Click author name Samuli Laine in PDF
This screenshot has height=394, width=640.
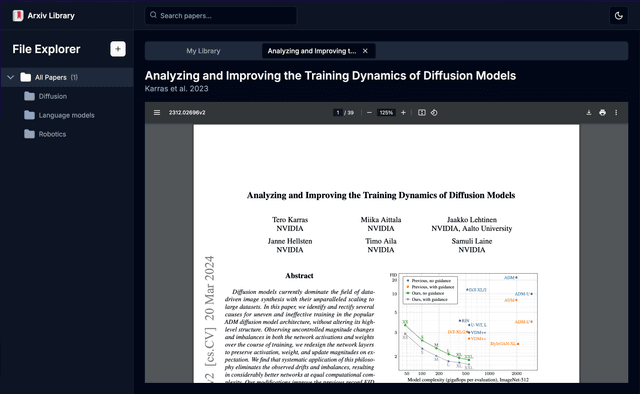472,241
